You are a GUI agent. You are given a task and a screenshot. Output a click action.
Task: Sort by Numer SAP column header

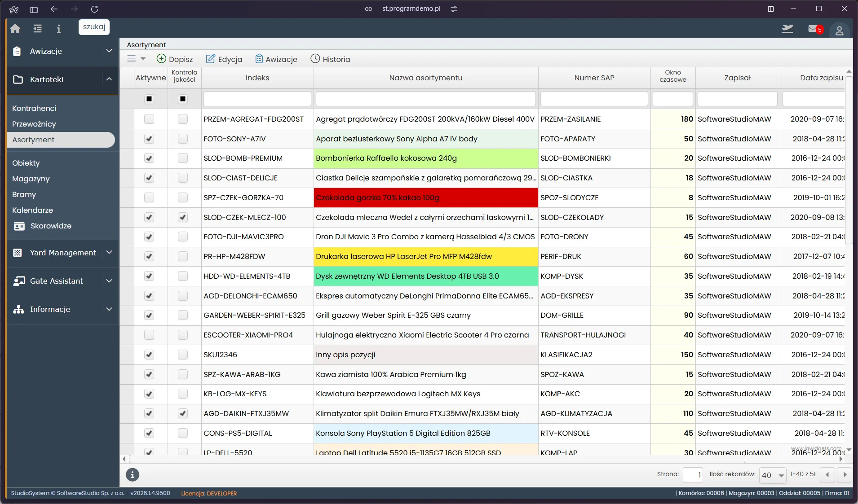point(594,78)
